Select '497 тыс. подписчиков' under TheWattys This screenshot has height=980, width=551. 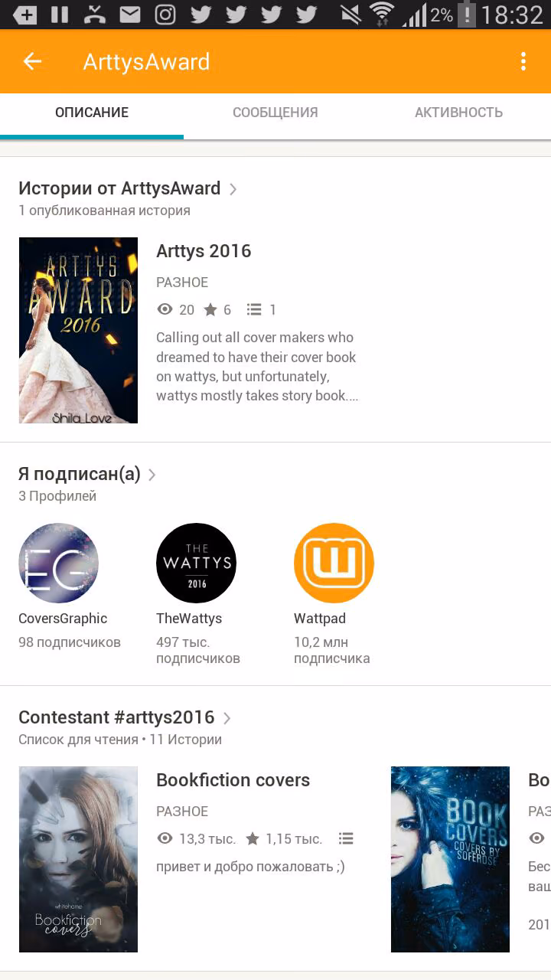pos(198,650)
